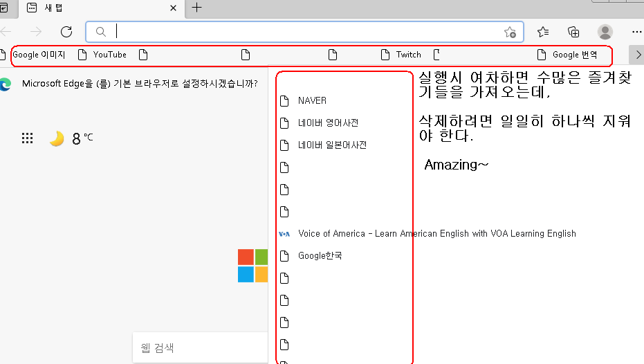Open the Google한국 favorite

coord(311,256)
